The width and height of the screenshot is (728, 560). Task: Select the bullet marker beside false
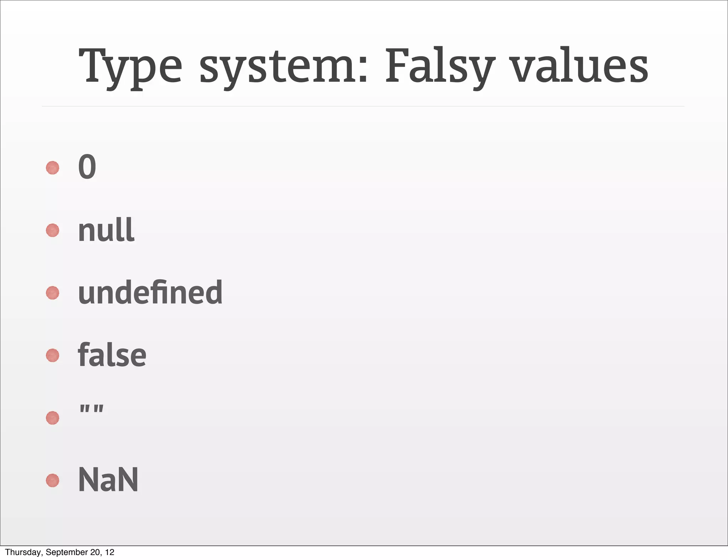(x=53, y=355)
